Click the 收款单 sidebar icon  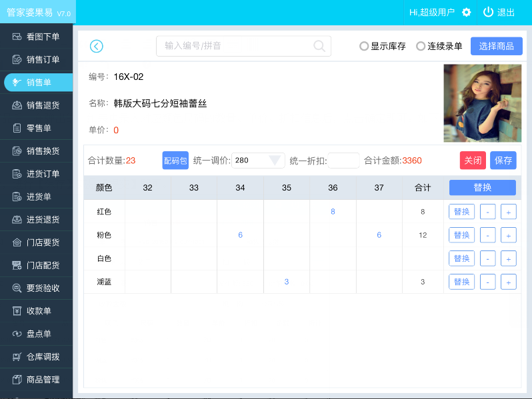coord(17,311)
